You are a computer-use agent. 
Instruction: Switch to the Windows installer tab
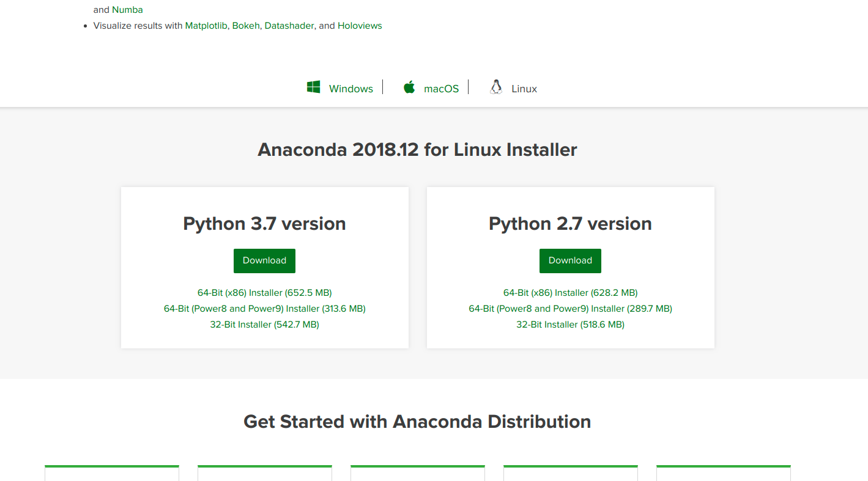tap(351, 89)
